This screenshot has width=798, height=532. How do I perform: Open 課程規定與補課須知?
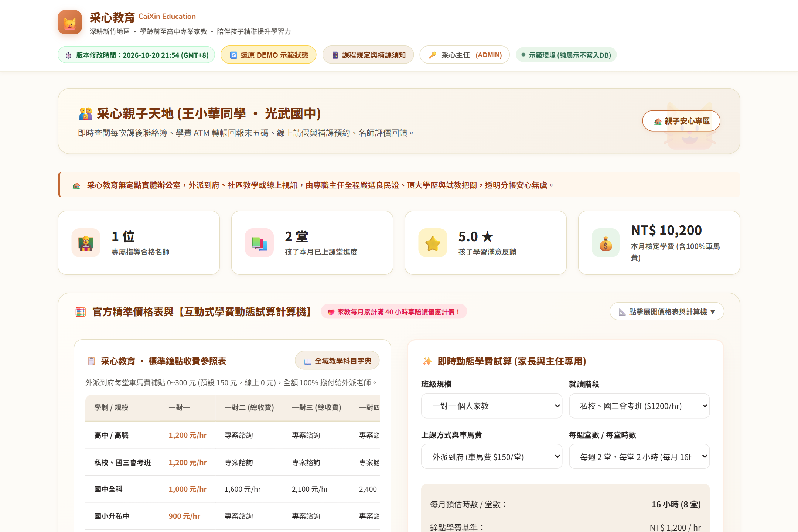pyautogui.click(x=368, y=55)
